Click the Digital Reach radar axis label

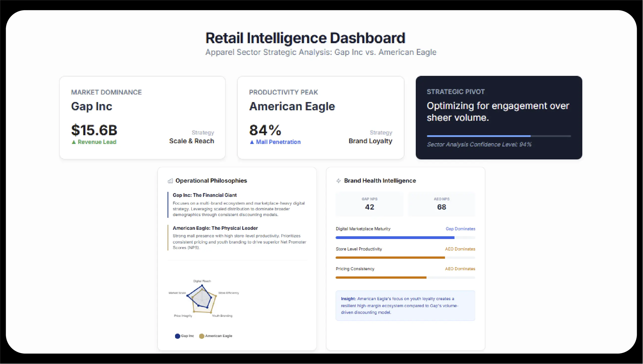click(202, 281)
